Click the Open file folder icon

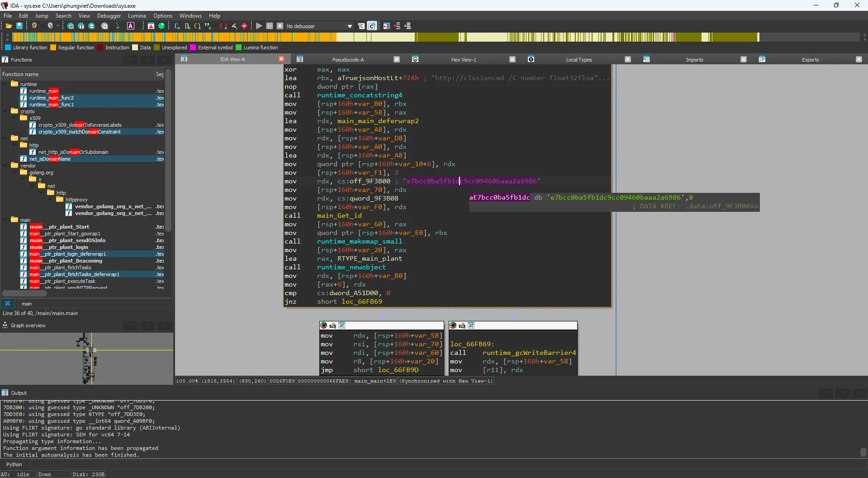coord(9,26)
